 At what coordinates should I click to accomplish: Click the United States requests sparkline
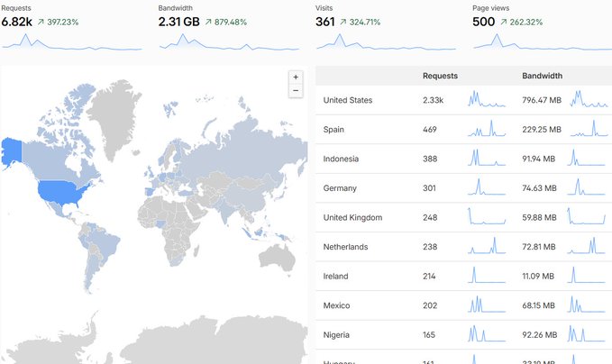487,99
